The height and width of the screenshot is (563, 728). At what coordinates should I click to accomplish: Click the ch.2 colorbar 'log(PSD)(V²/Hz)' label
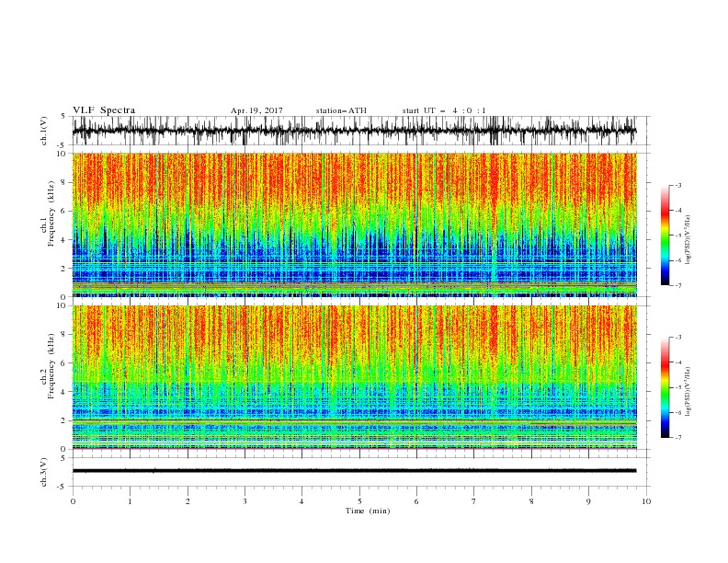coord(688,391)
